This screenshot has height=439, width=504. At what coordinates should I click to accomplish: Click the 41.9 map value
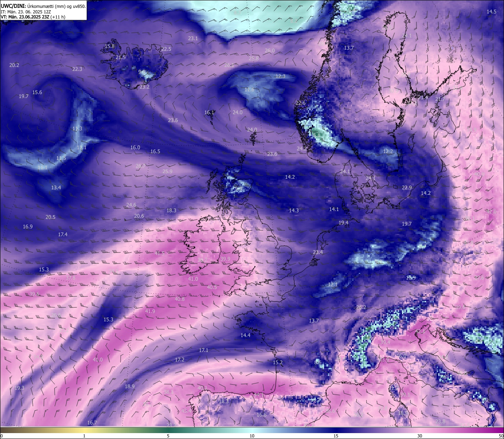[x=150, y=311]
